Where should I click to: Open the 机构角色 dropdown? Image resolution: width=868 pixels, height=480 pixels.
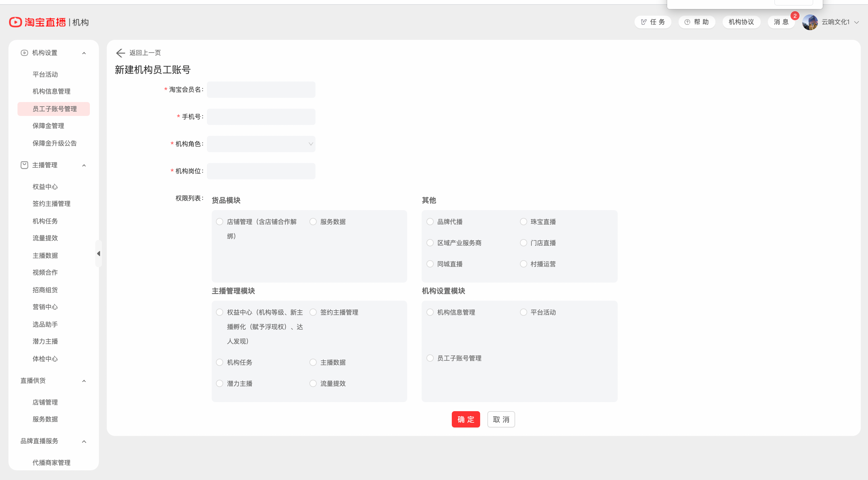coord(261,144)
